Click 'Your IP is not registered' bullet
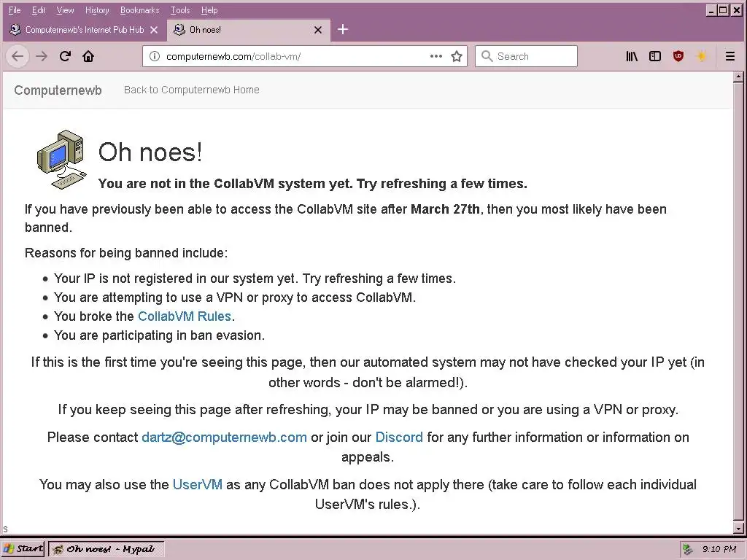 pyautogui.click(x=255, y=278)
